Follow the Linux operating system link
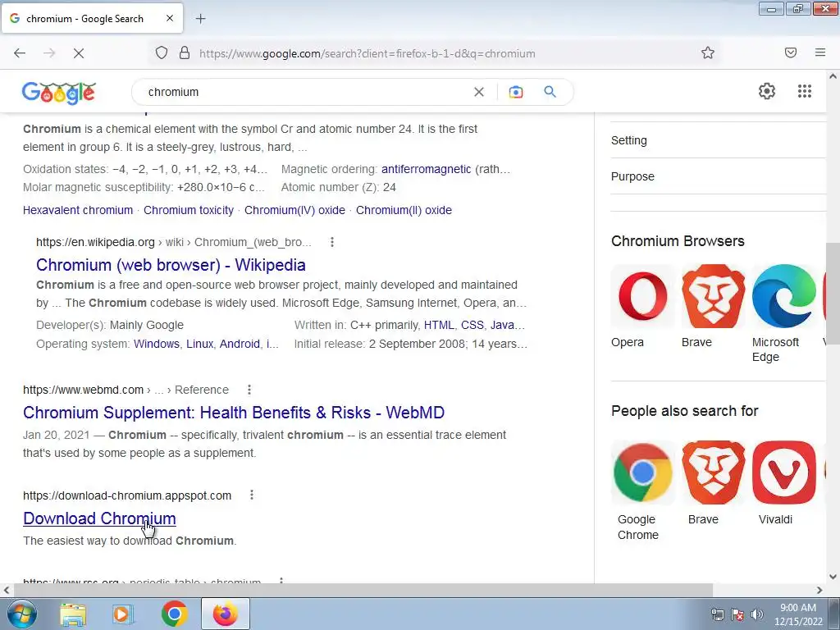 (x=200, y=344)
